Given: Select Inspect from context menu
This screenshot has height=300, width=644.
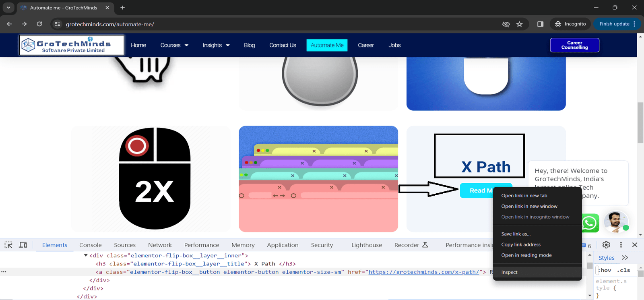Looking at the screenshot, I should 537,272.
